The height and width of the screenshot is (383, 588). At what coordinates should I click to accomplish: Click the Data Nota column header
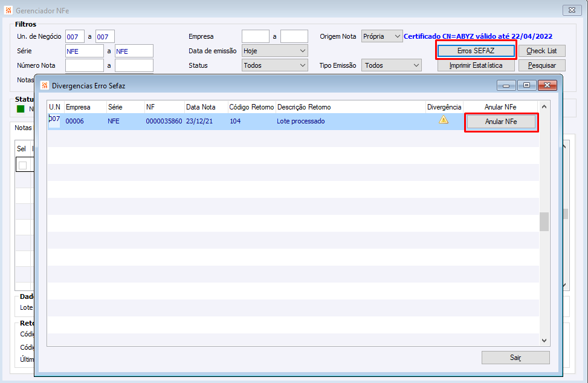click(206, 107)
